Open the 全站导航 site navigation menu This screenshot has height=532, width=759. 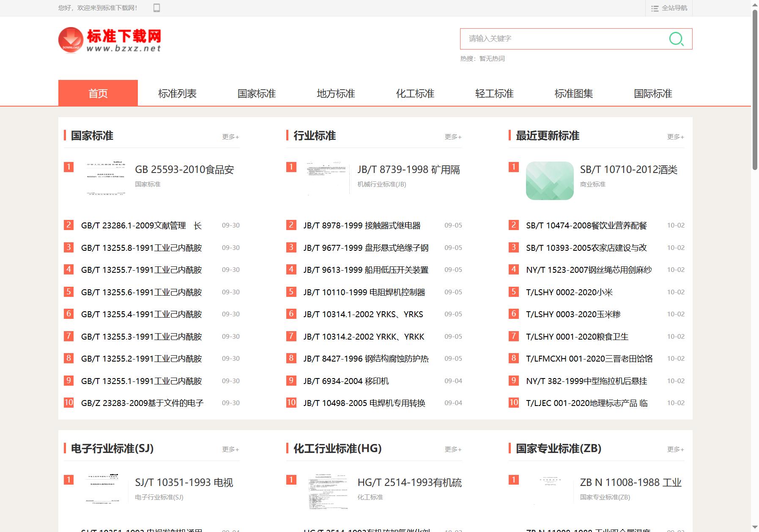669,8
